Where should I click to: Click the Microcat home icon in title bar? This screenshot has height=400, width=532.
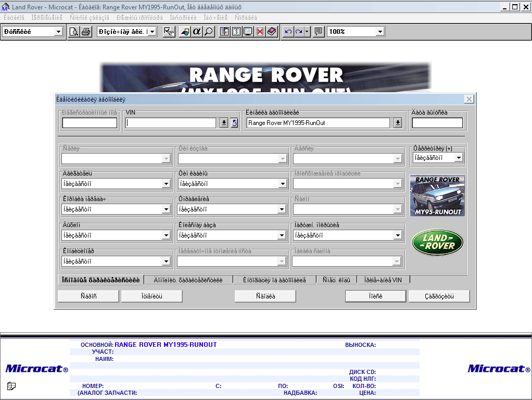(x=5, y=7)
